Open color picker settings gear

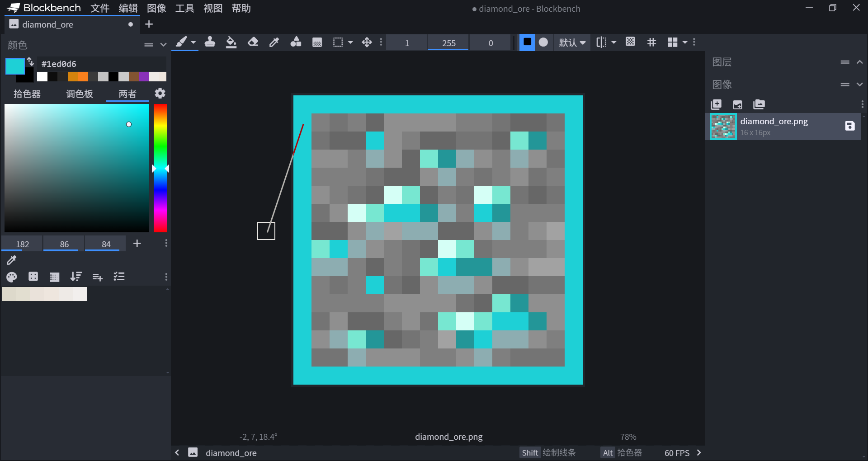[x=160, y=93]
